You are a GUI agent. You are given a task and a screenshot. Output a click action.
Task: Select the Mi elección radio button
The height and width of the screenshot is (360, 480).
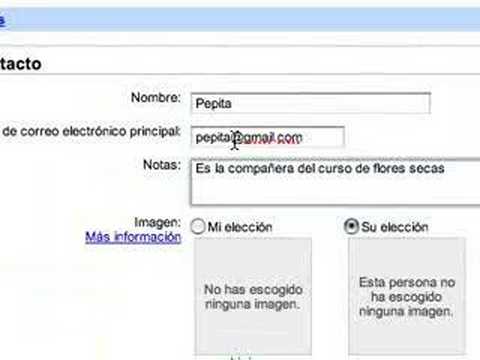click(198, 227)
